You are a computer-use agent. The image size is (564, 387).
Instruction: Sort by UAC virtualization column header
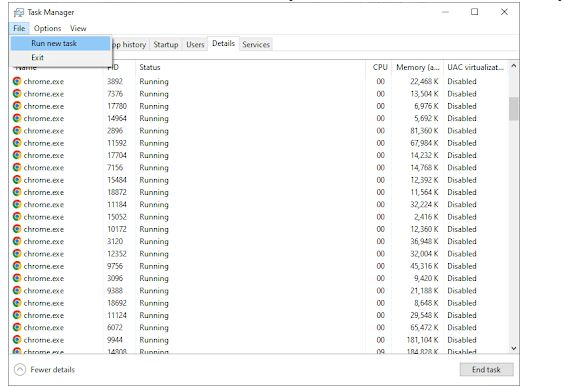click(x=476, y=67)
